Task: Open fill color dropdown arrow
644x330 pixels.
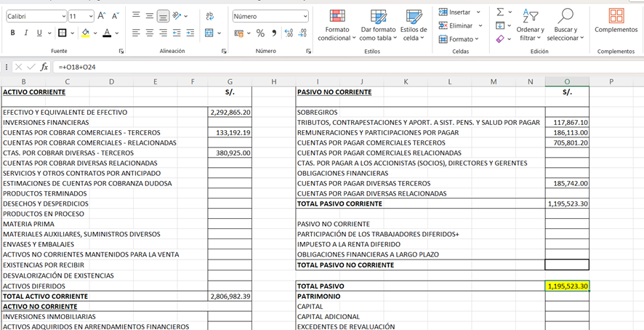Action: [x=95, y=33]
